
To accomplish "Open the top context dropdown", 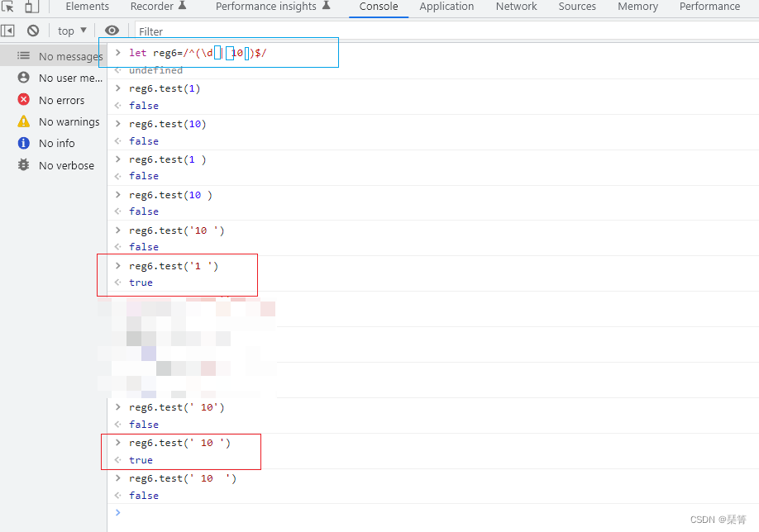I will [72, 31].
